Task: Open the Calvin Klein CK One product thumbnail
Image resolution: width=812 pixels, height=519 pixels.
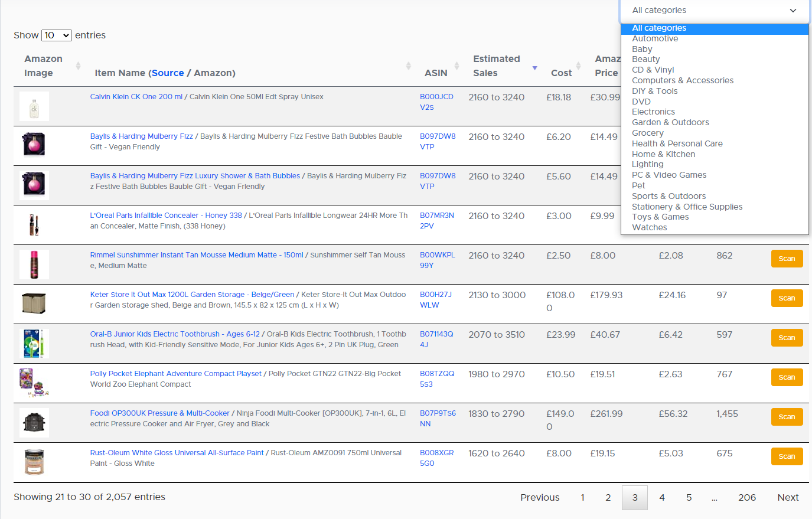Action: (34, 107)
